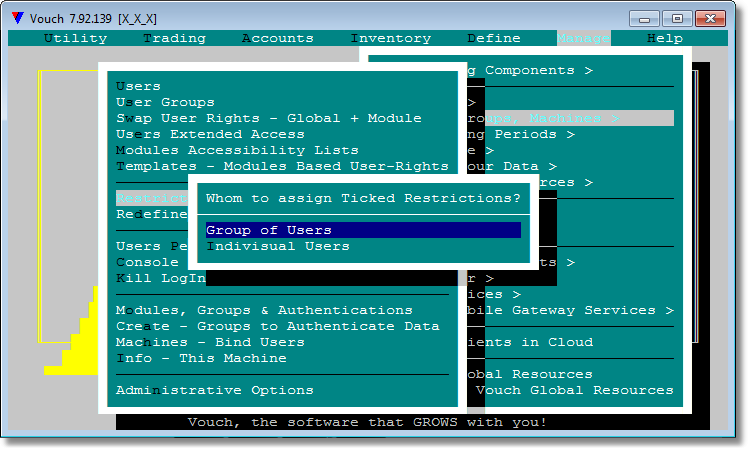Open Modules Accessibility Lists

[237, 150]
